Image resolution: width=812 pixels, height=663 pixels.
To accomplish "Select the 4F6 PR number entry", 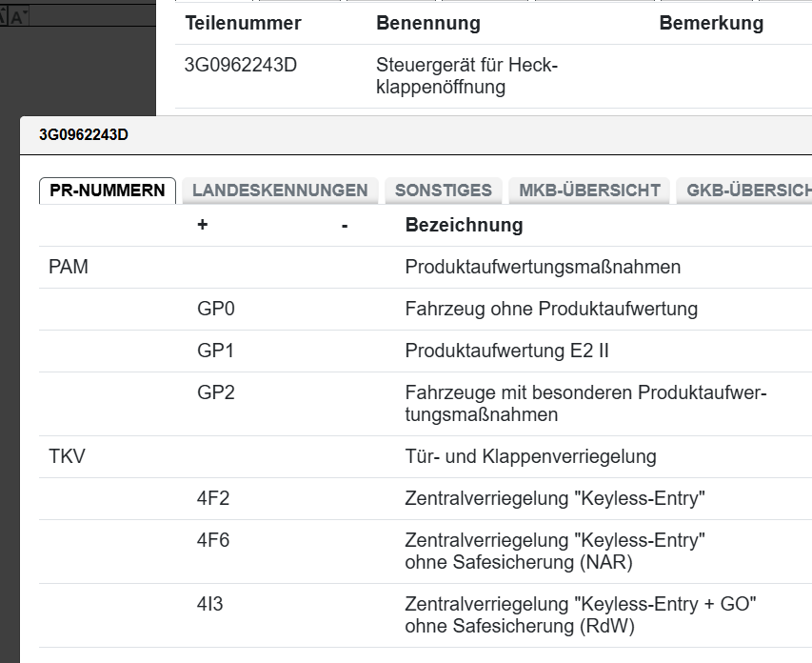I will coord(213,540).
